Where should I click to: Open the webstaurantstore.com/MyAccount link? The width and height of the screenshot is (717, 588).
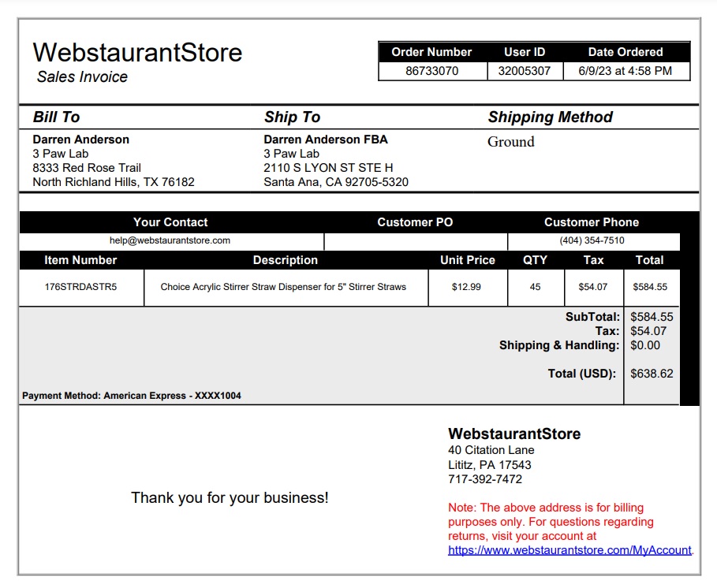tap(569, 550)
